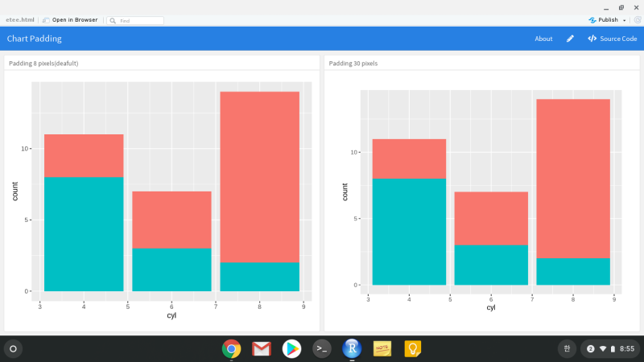Viewport: 644px width, 362px height.
Task: Click the Open in Browser icon
Action: [46, 20]
